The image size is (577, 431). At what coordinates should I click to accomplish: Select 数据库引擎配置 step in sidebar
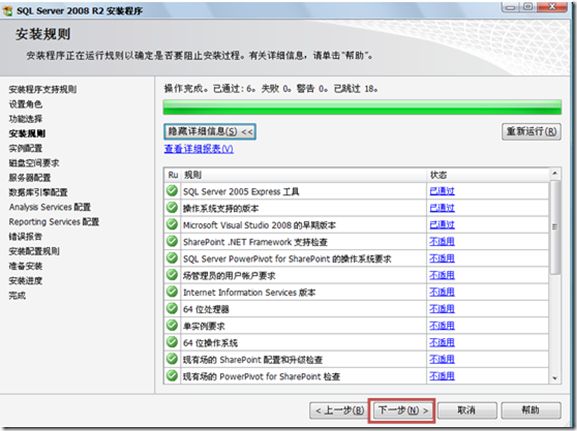[38, 192]
